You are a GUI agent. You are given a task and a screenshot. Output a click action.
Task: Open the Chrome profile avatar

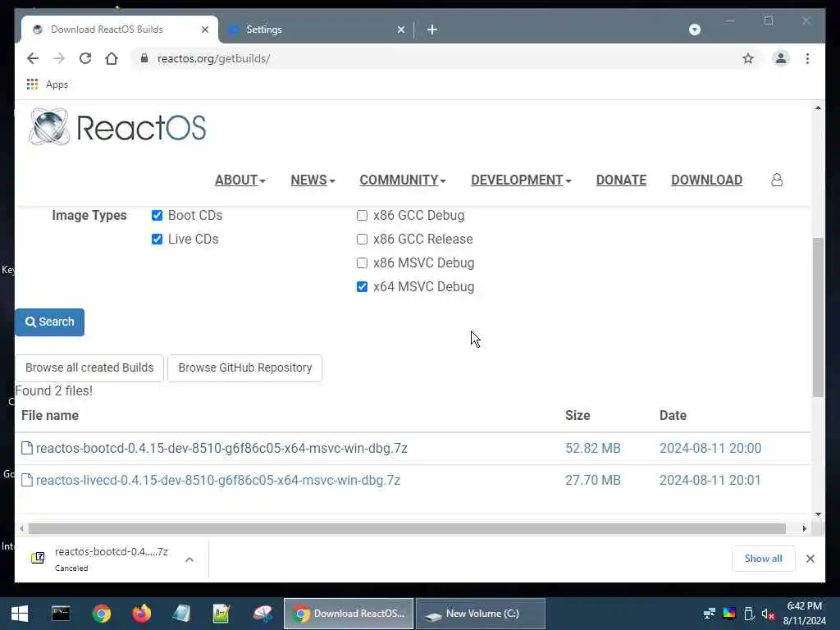coord(781,58)
